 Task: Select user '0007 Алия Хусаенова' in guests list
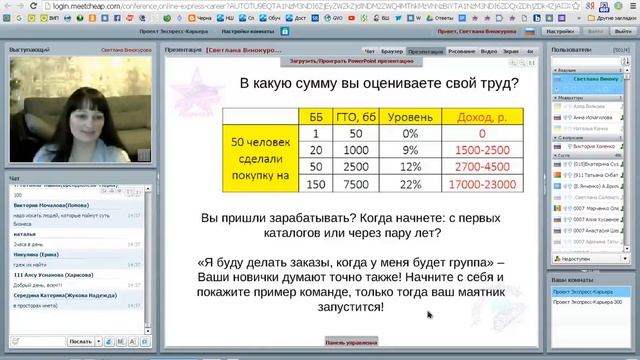pyautogui.click(x=587, y=220)
